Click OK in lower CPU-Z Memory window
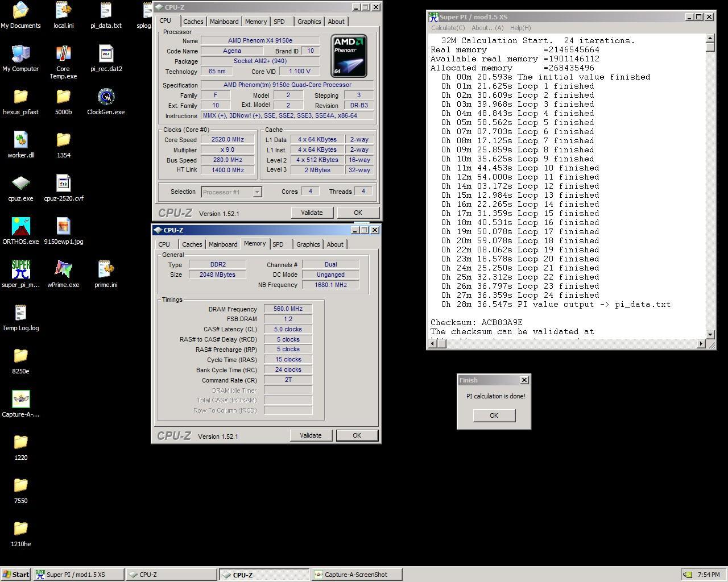 click(x=357, y=435)
